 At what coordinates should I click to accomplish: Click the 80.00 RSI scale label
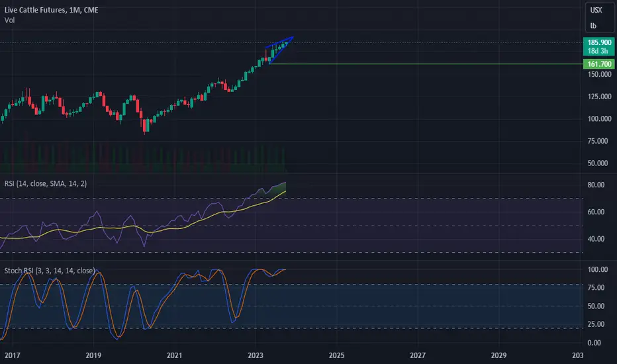point(596,185)
